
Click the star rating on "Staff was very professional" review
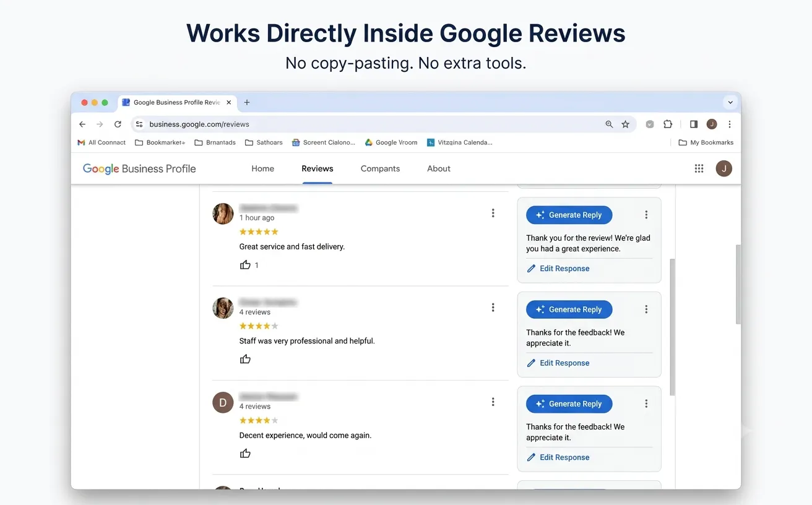[x=259, y=326]
